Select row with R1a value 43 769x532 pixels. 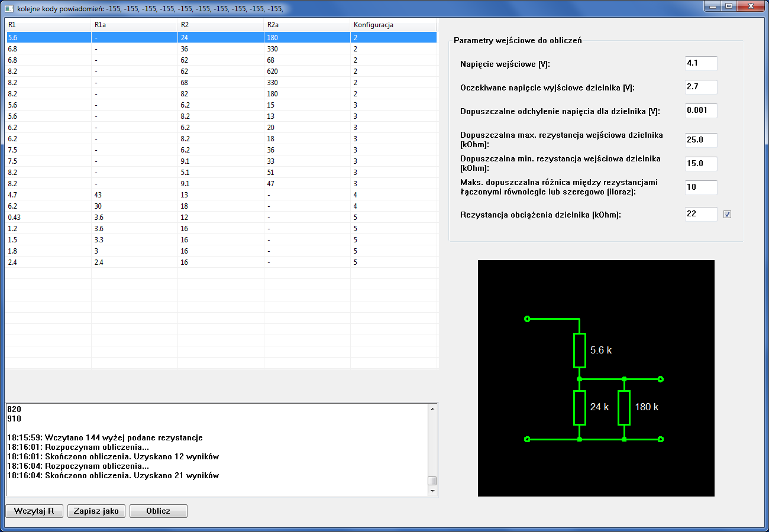[x=221, y=194]
